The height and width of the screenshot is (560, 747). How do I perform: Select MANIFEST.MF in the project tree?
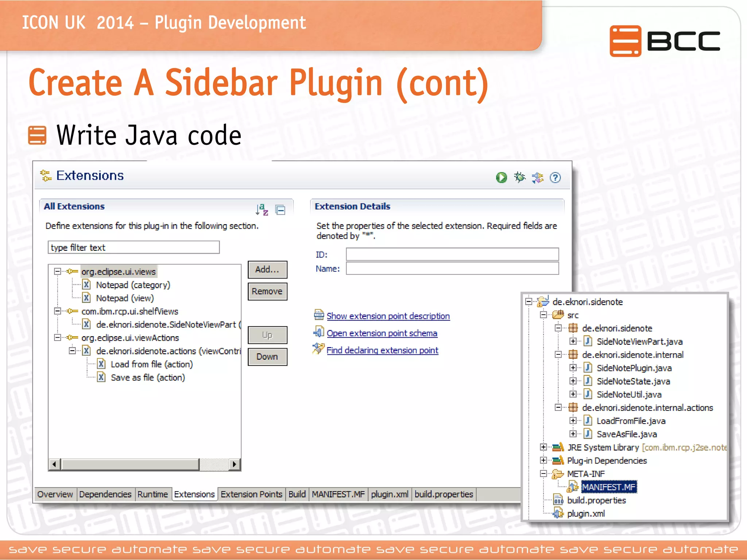pos(609,487)
